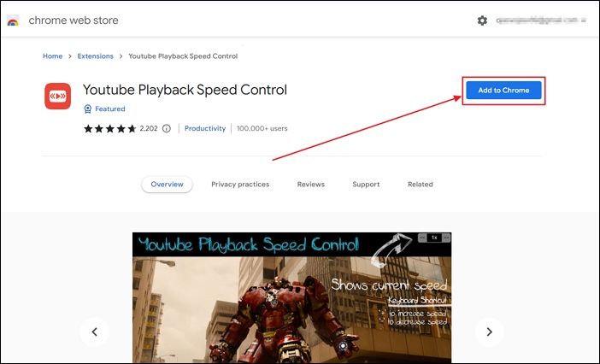Click the extension preview screenshot image
This screenshot has height=364, width=600.
click(291, 297)
